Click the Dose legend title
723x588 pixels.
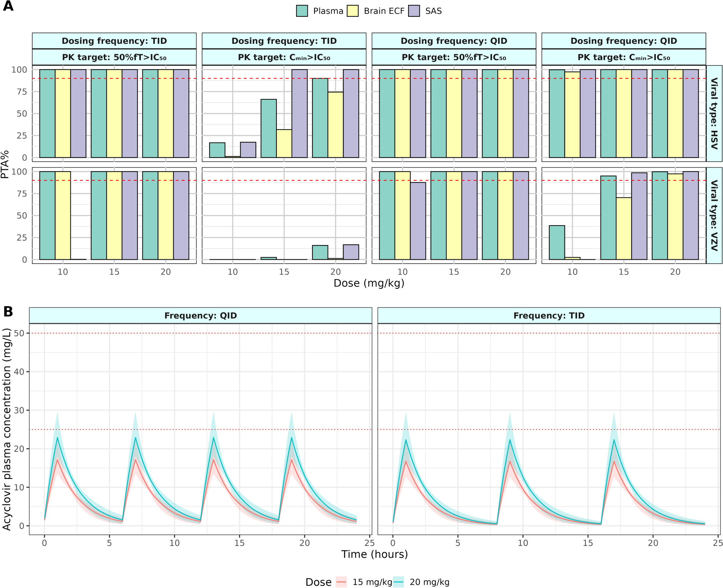318,582
